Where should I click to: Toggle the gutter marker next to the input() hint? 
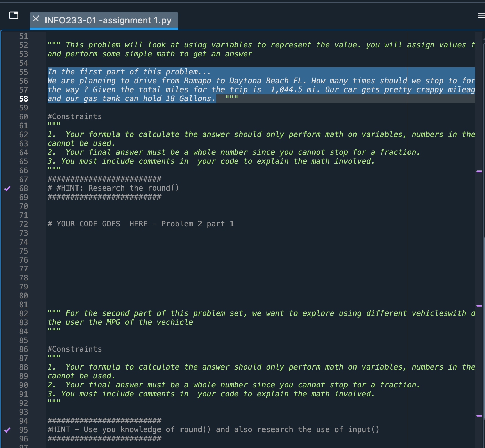point(7,430)
